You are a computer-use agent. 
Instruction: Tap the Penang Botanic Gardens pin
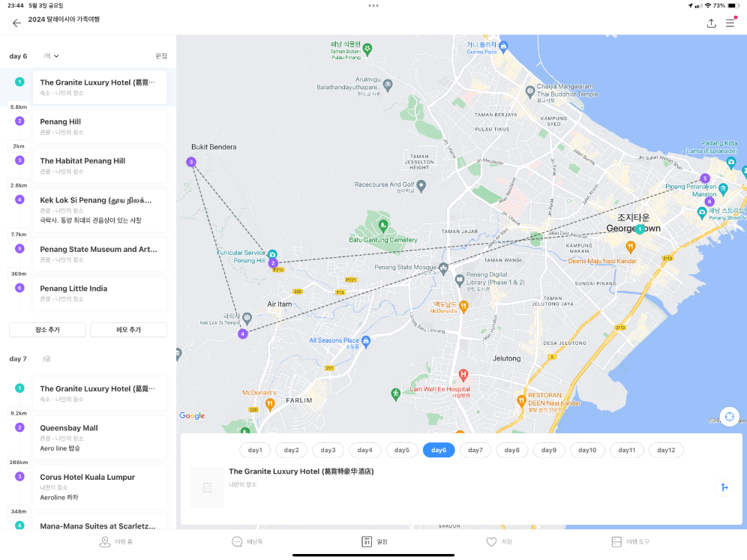pyautogui.click(x=367, y=49)
